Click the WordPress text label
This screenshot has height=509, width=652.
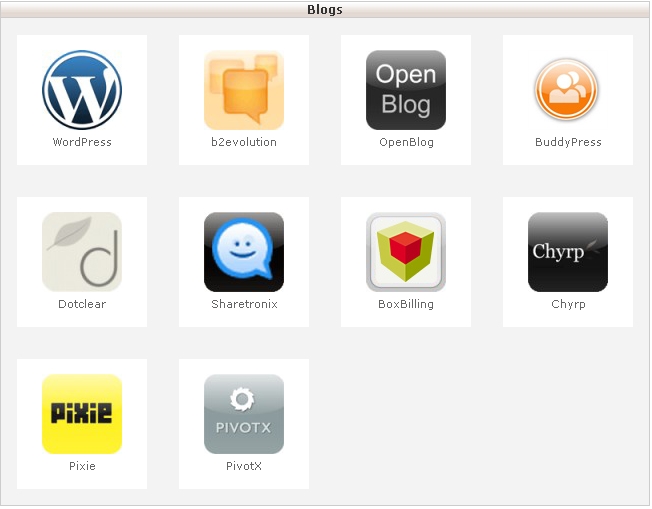click(82, 142)
